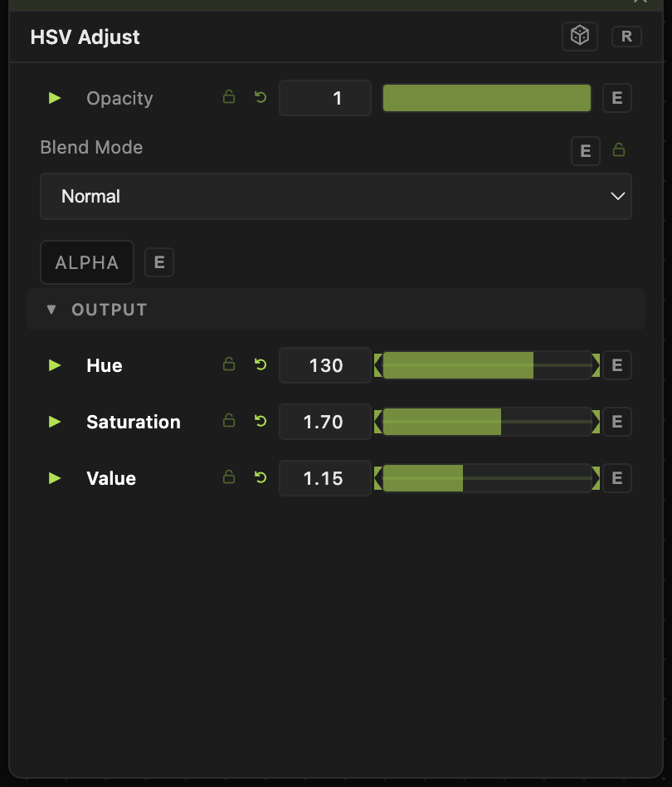Toggle the lock icon for Blend Mode
Viewport: 672px width, 787px height.
coord(619,149)
